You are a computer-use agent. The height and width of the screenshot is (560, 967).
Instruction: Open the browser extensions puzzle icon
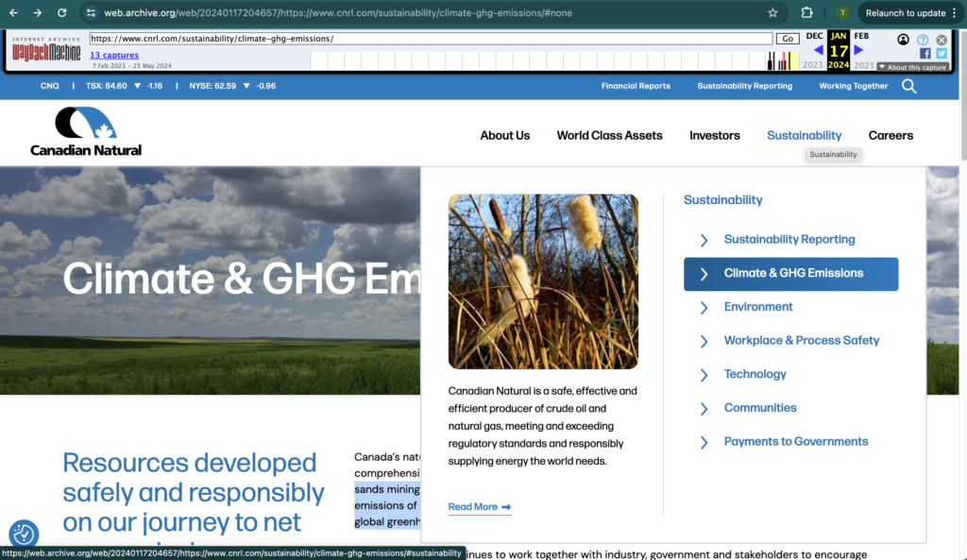[x=806, y=13]
